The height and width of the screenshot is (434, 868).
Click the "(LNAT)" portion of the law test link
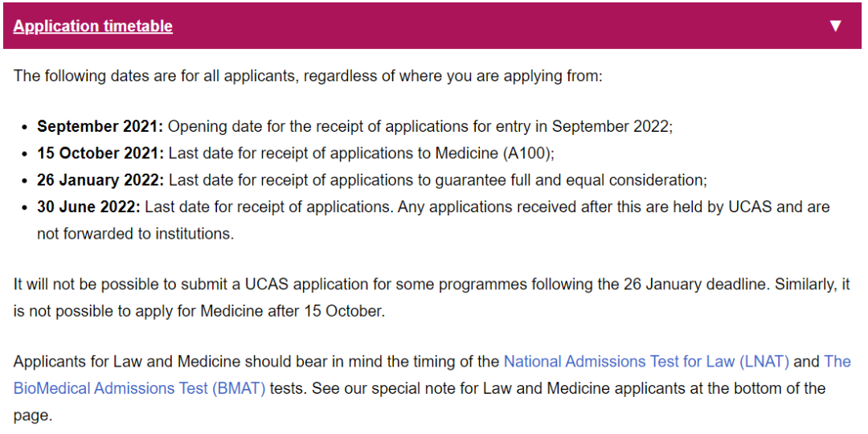click(764, 362)
